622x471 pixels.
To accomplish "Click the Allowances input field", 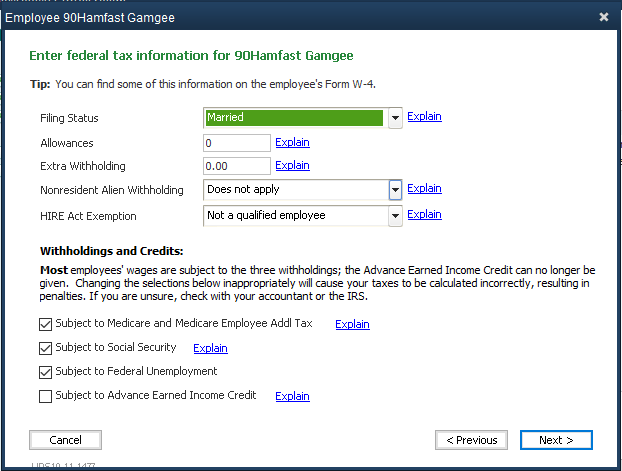I will coord(237,143).
